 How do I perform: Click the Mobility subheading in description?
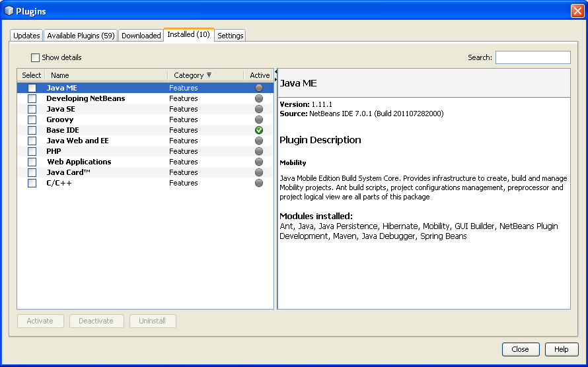click(x=293, y=163)
